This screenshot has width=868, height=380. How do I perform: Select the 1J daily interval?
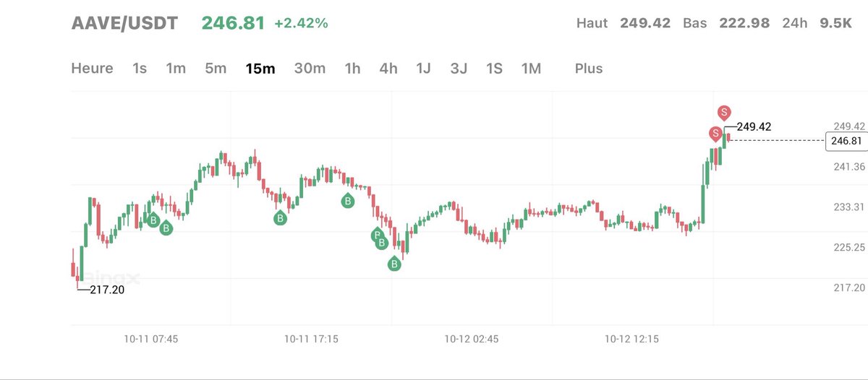click(423, 69)
